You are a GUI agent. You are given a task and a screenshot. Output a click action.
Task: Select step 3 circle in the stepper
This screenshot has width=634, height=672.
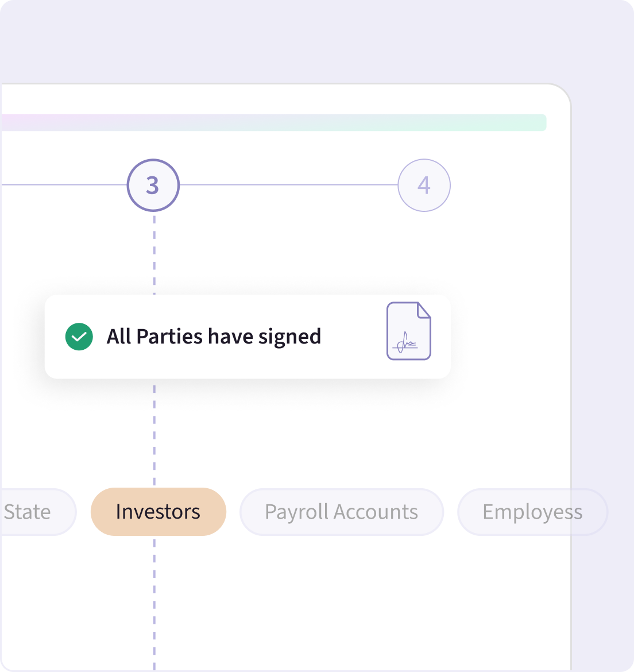[153, 185]
